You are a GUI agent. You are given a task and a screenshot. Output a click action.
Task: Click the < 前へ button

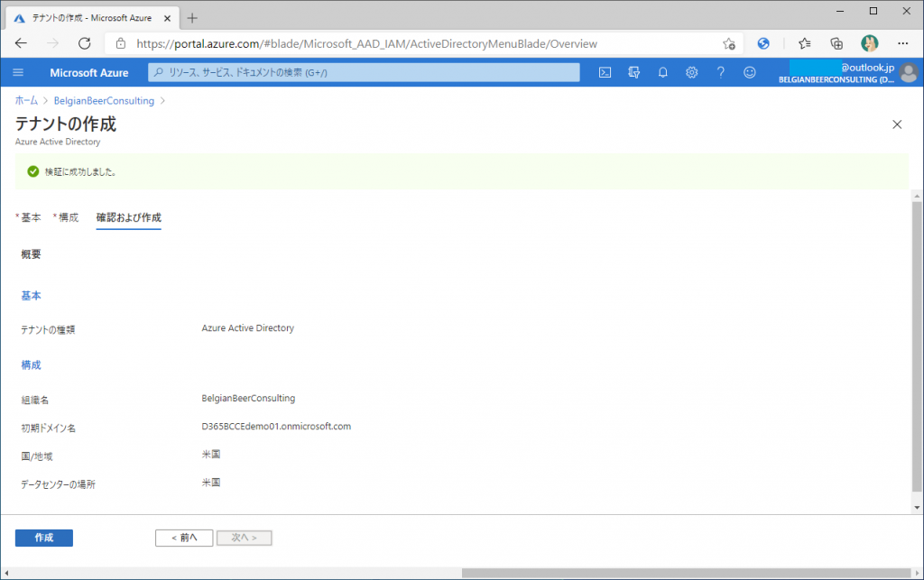coord(184,538)
